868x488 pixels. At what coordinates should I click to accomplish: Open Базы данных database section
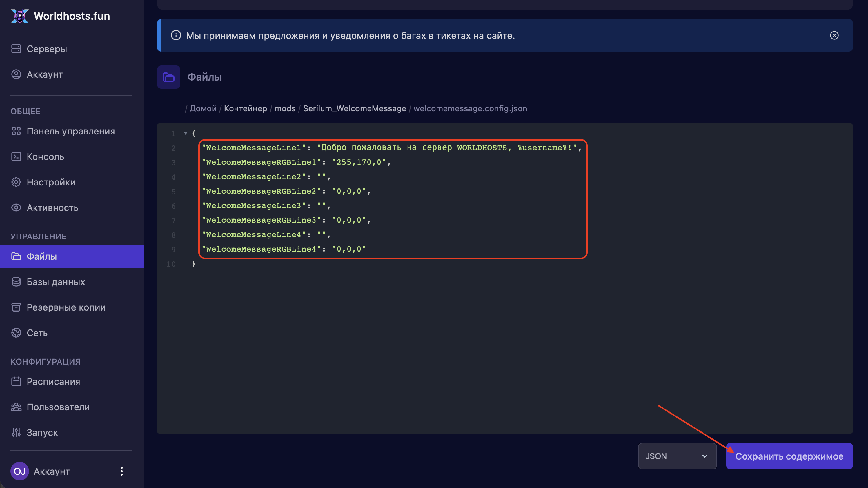coord(56,282)
